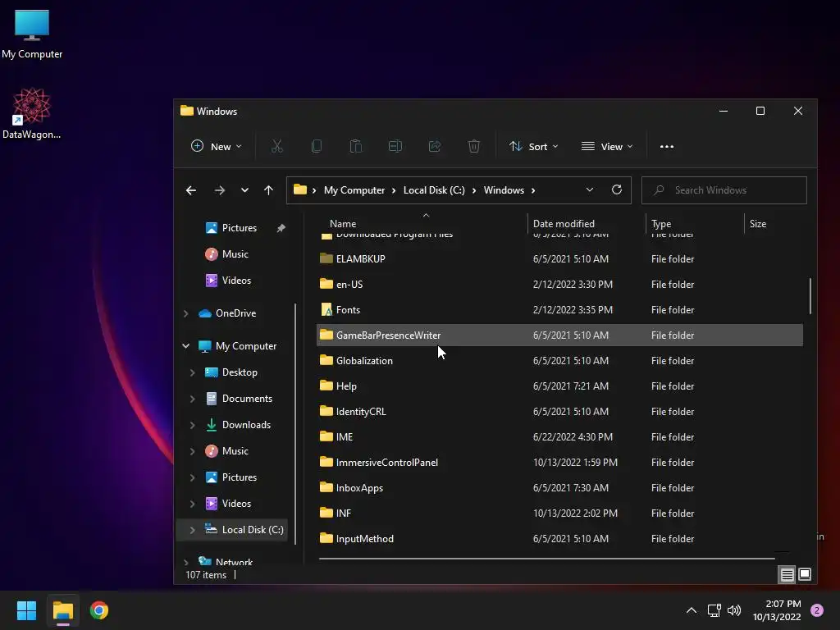840x630 pixels.
Task: Click the Cut scissors icon in toolbar
Action: [277, 146]
